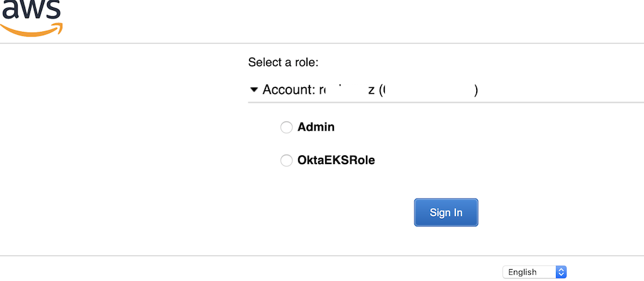Select the OktaEKSRole radio button

pyautogui.click(x=286, y=160)
